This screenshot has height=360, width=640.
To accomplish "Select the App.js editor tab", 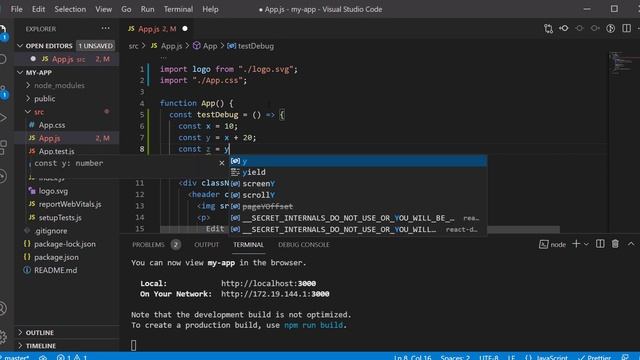I will (157, 29).
